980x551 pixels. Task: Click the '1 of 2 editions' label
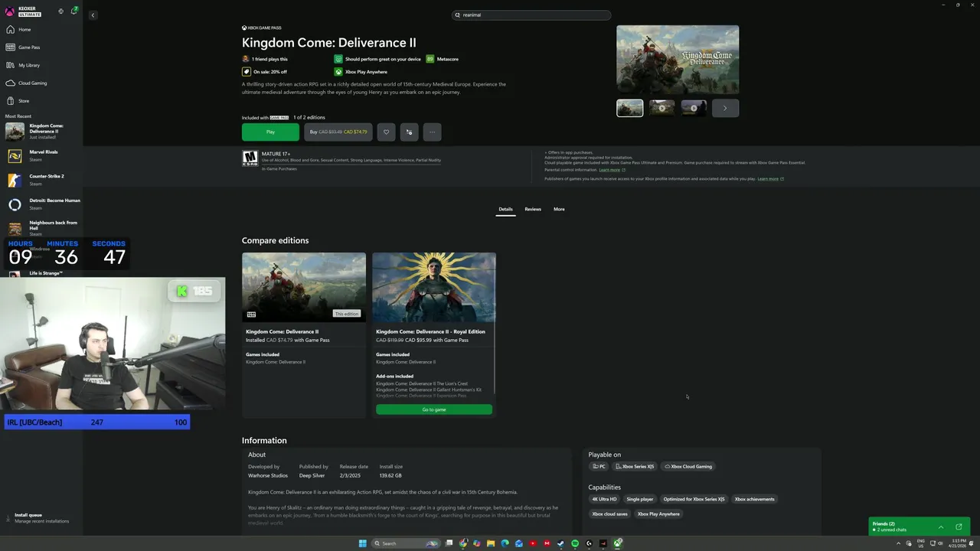coord(309,118)
